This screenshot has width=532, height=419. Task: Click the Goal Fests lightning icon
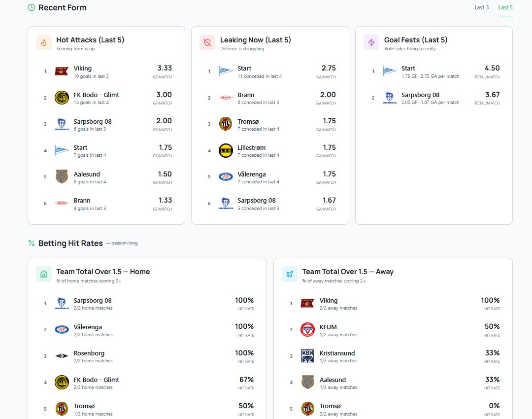pos(371,43)
